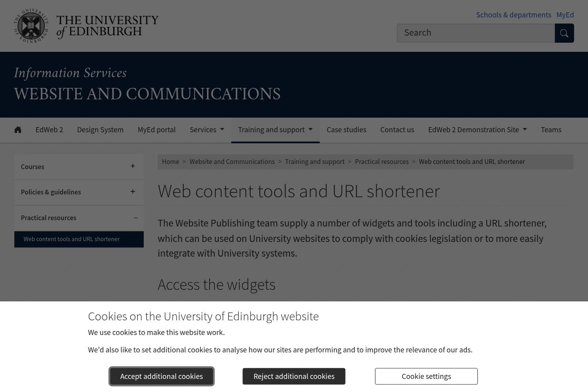Viewport: 588px width, 392px height.
Task: Click the Website and Communications site title
Action: click(147, 94)
